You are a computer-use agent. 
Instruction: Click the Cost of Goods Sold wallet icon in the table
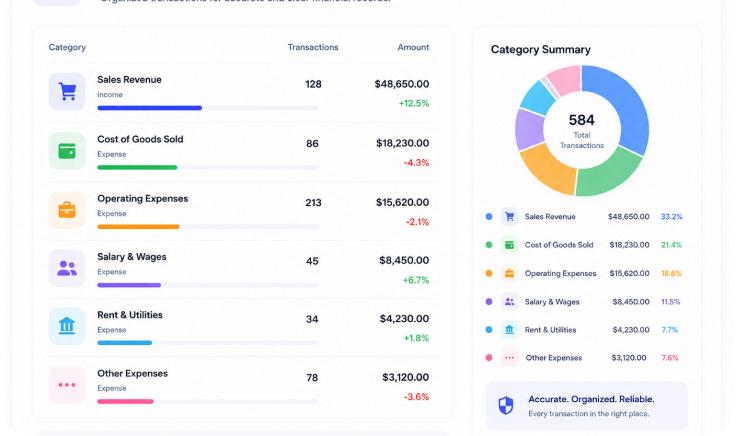67,151
